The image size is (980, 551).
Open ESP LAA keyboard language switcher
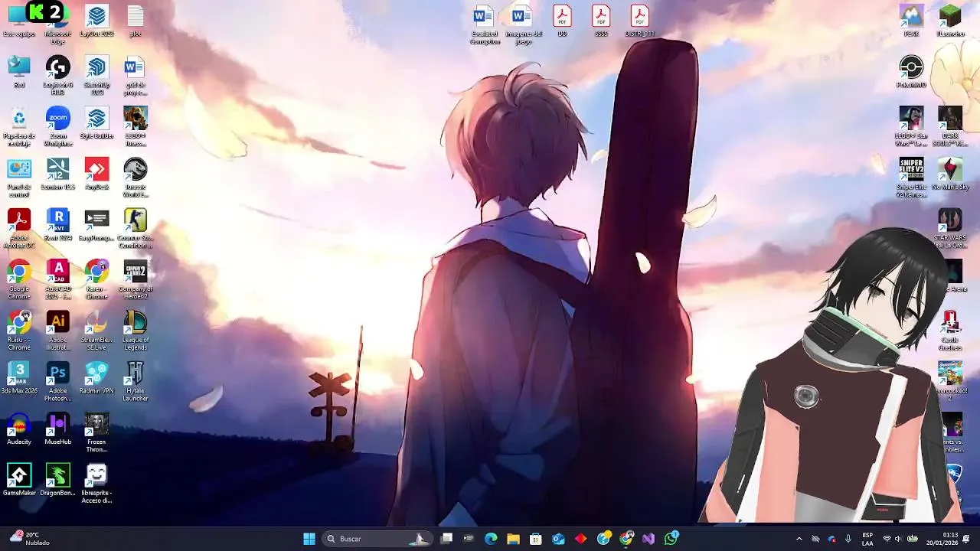(867, 539)
